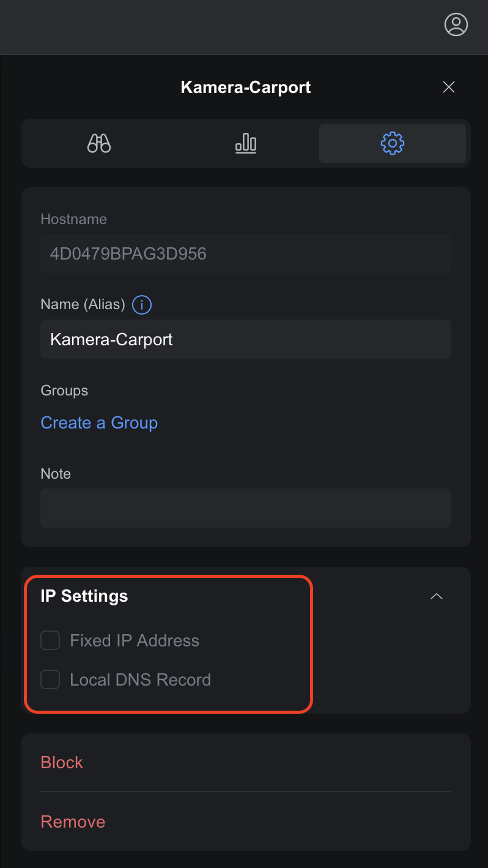Click the Create a Group link
The width and height of the screenshot is (488, 868).
(x=99, y=423)
